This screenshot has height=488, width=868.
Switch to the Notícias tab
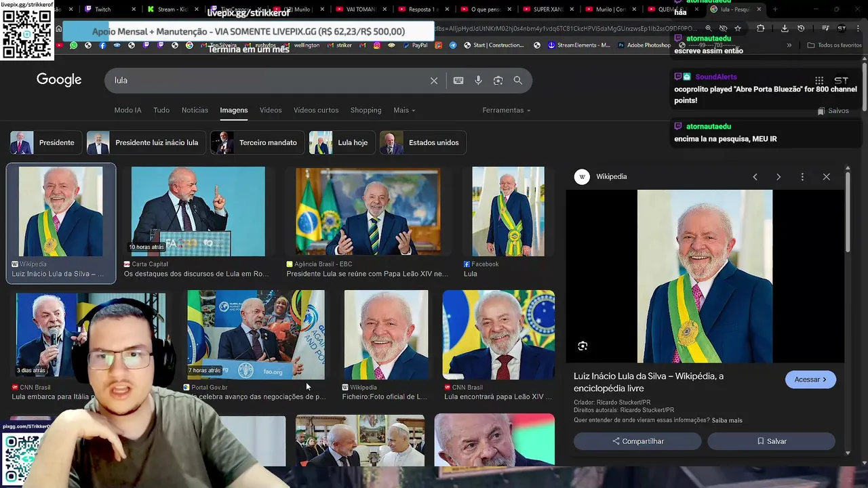195,110
